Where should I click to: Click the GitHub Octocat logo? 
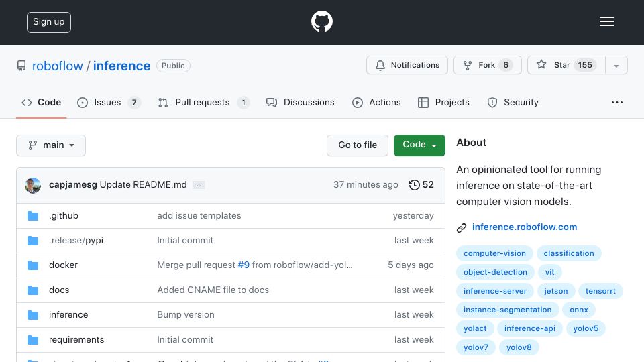click(x=321, y=21)
